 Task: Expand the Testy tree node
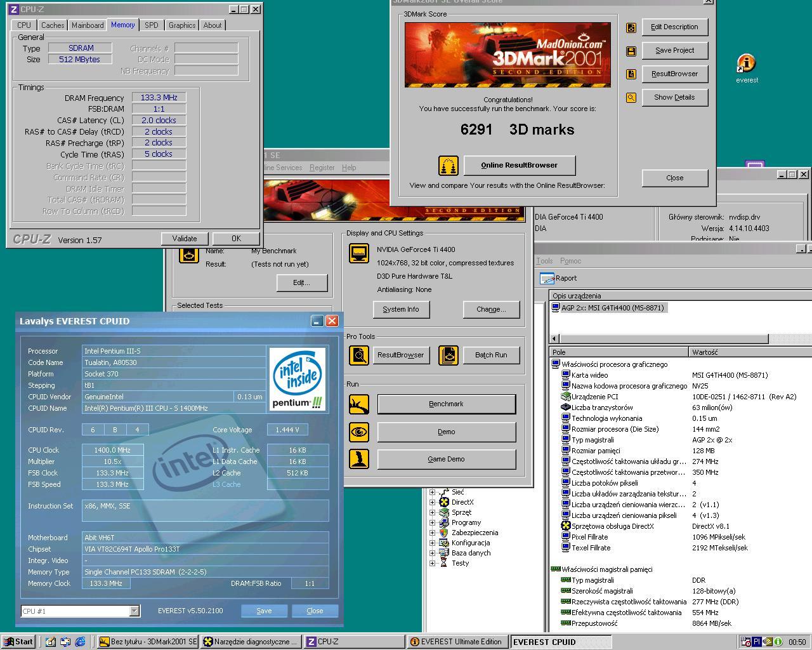point(433,563)
